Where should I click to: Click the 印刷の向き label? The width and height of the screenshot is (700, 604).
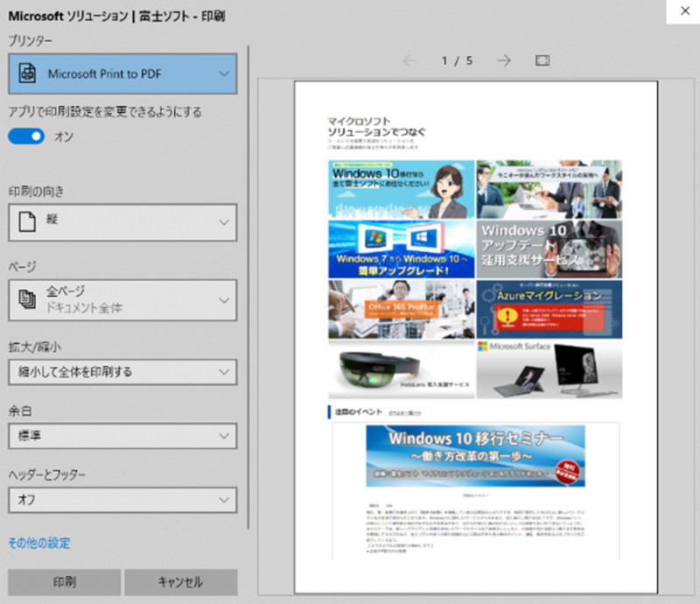point(36,191)
